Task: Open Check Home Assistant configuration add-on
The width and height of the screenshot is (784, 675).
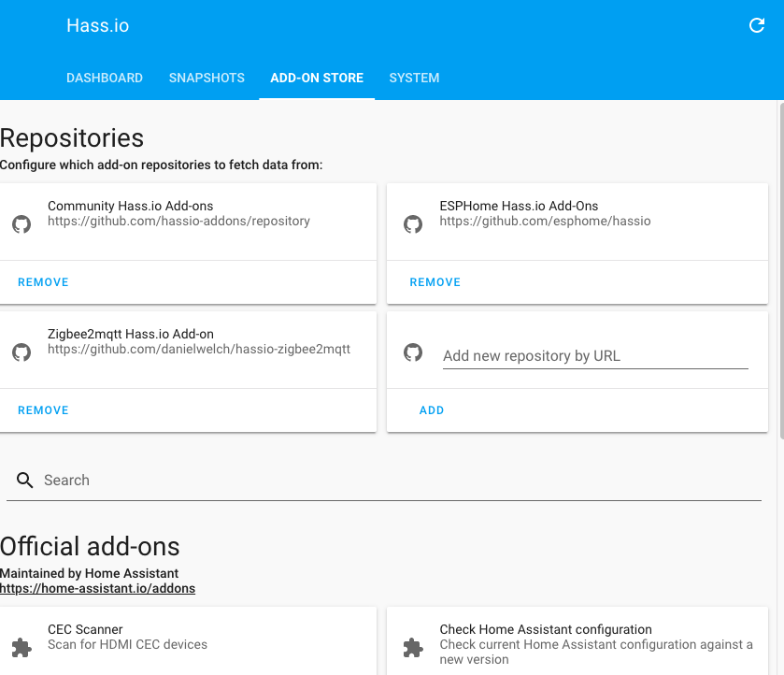Action: click(577, 641)
